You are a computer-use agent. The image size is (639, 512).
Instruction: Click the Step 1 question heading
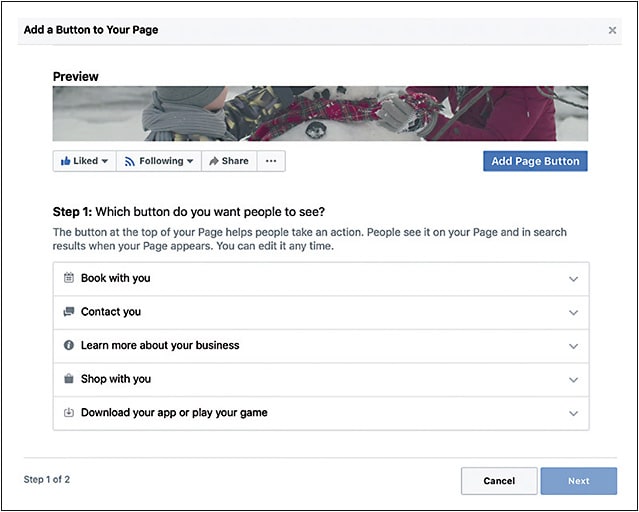[189, 212]
